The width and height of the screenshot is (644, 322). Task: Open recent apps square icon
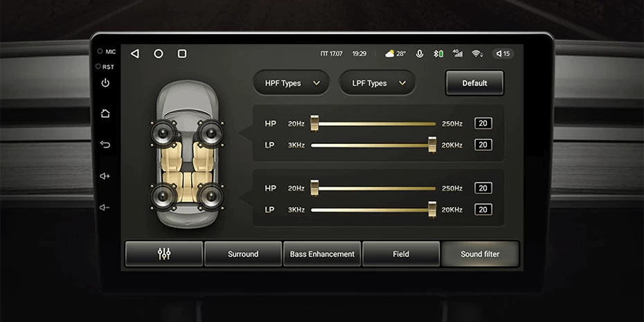[182, 53]
